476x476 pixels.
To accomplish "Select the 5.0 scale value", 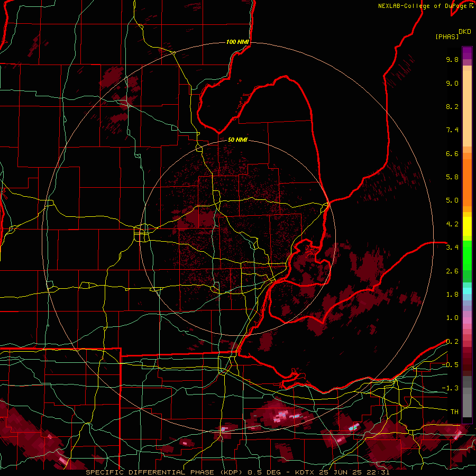I will point(452,200).
